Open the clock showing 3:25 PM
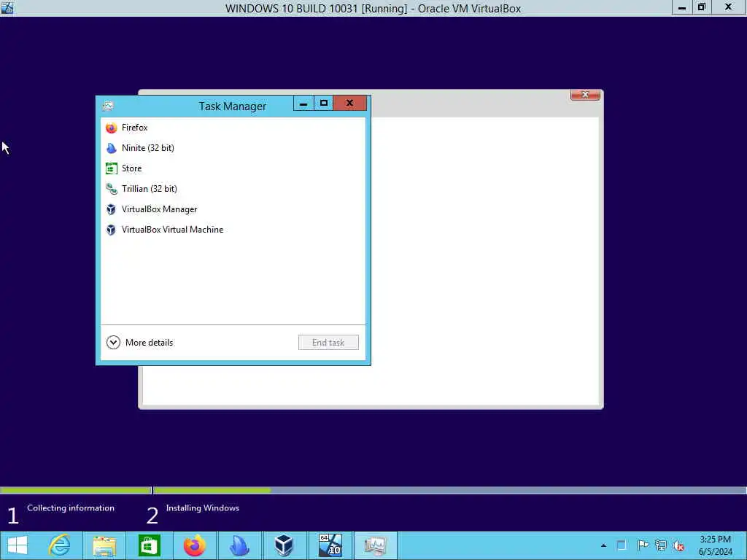The height and width of the screenshot is (560, 747). coord(715,545)
